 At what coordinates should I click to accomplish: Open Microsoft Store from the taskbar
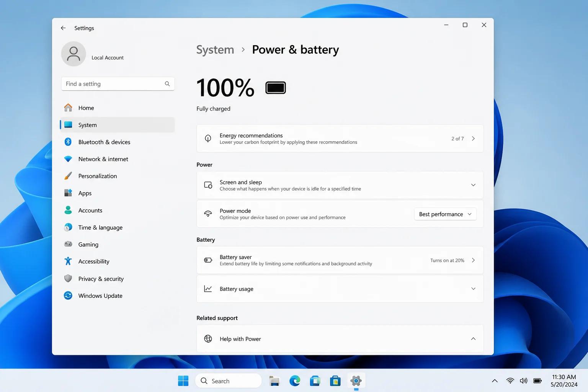pos(335,381)
